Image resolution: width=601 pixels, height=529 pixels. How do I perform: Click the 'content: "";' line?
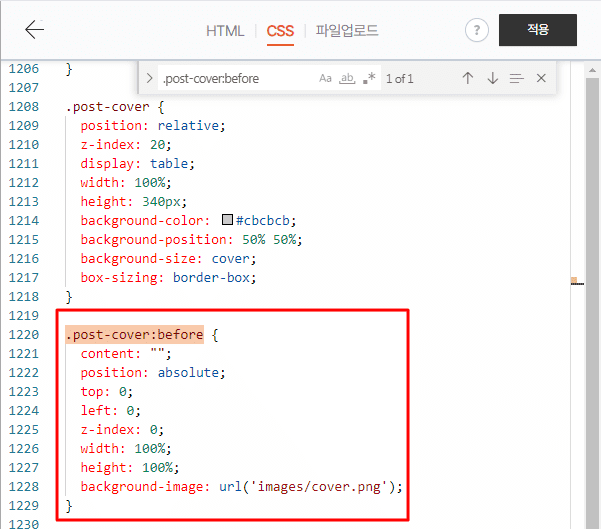126,353
